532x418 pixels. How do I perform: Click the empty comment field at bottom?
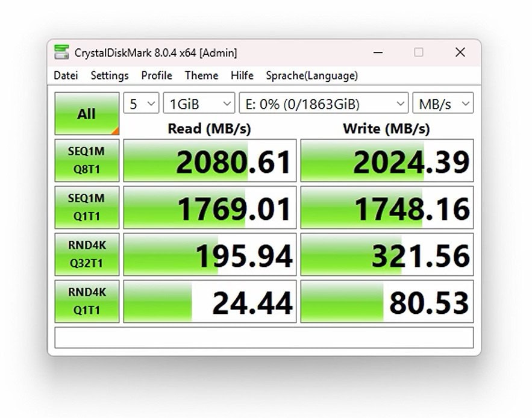coord(264,337)
